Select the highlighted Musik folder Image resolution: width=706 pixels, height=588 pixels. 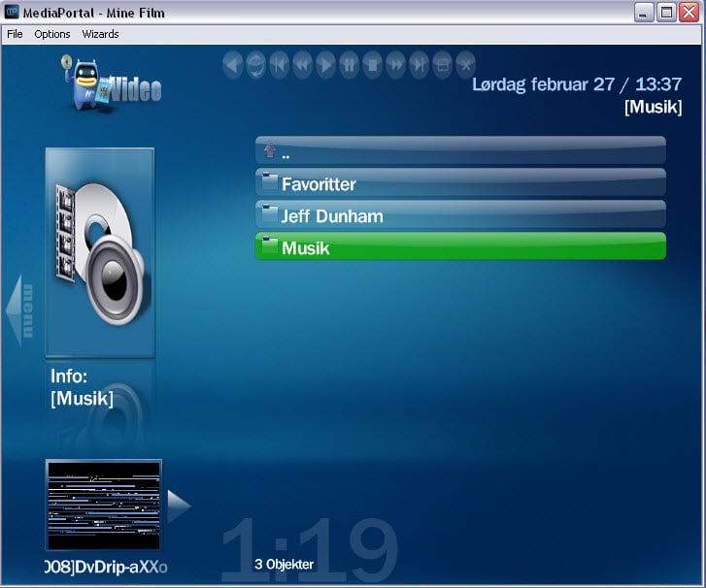[460, 247]
